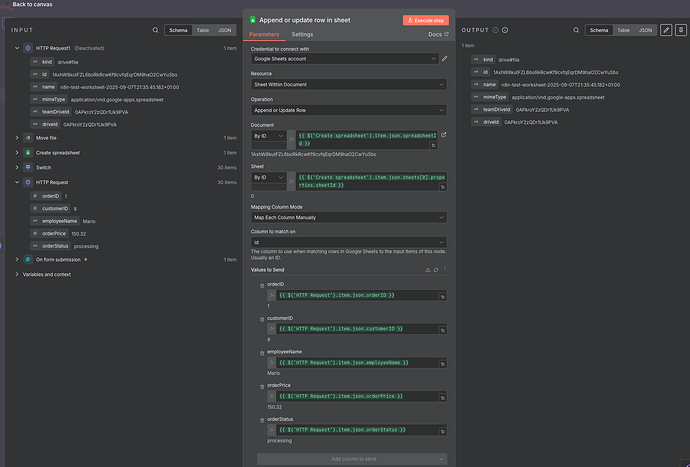The image size is (690, 467).
Task: Click the input panel search icon
Action: click(x=155, y=31)
